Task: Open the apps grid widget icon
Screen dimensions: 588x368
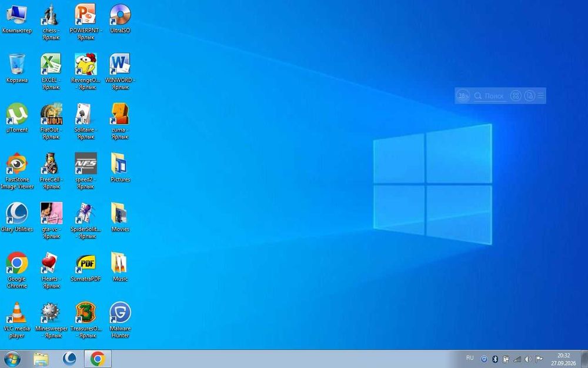Action: (x=516, y=96)
